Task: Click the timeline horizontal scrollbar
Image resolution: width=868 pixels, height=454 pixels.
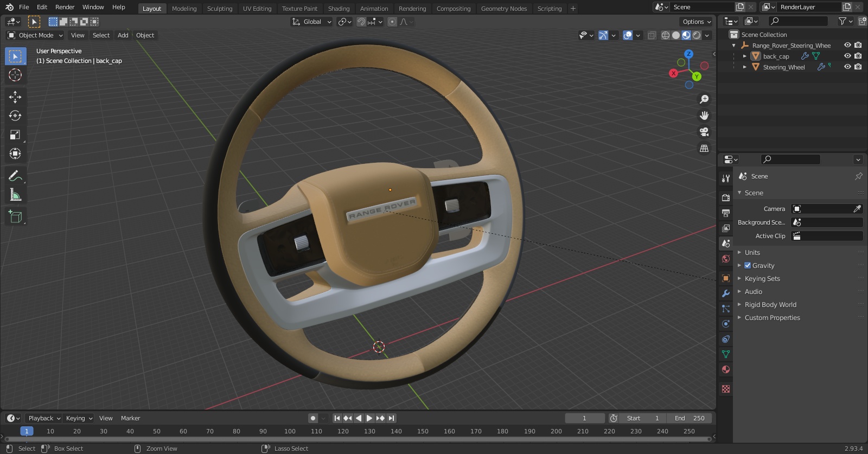Action: (358, 439)
